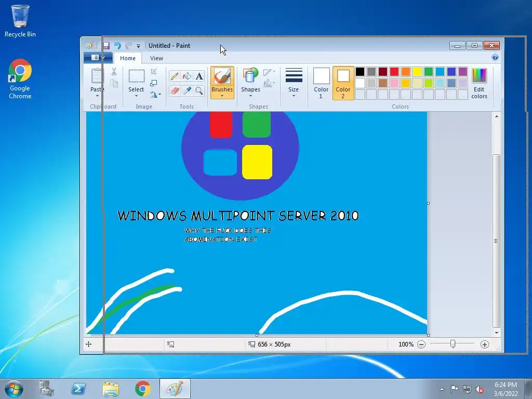532x399 pixels.
Task: Select the Pencil tool
Action: coord(175,76)
